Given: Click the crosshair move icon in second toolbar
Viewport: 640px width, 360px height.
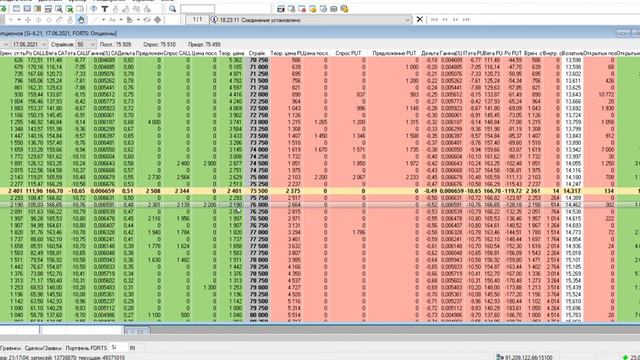Looking at the screenshot, I should coord(28,20).
